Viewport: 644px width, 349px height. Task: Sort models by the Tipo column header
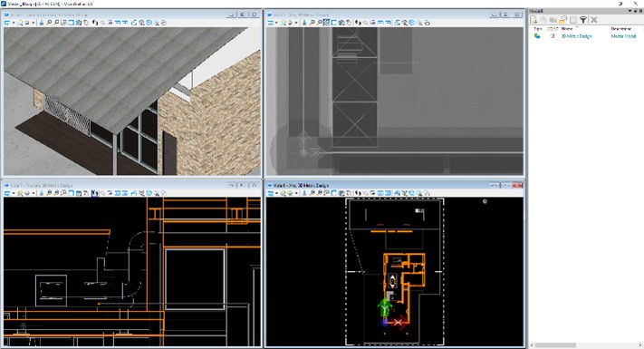click(x=537, y=29)
